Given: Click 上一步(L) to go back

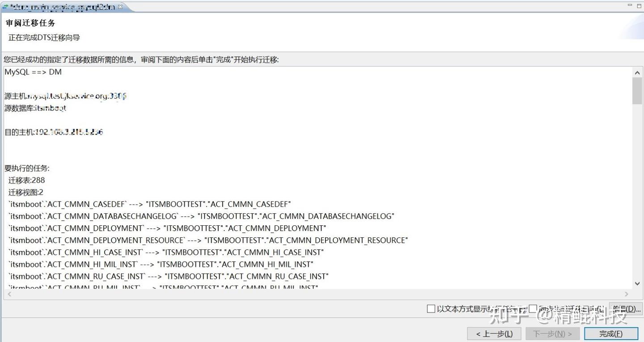Looking at the screenshot, I should click(x=494, y=334).
